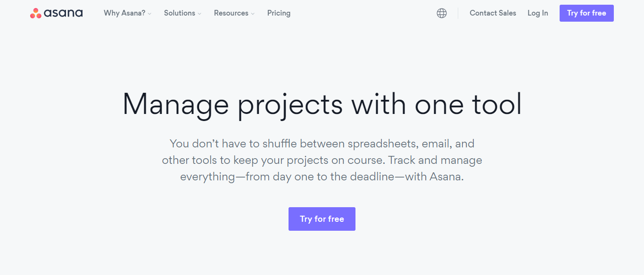Click the Asana three-dot logo icon

tap(35, 13)
